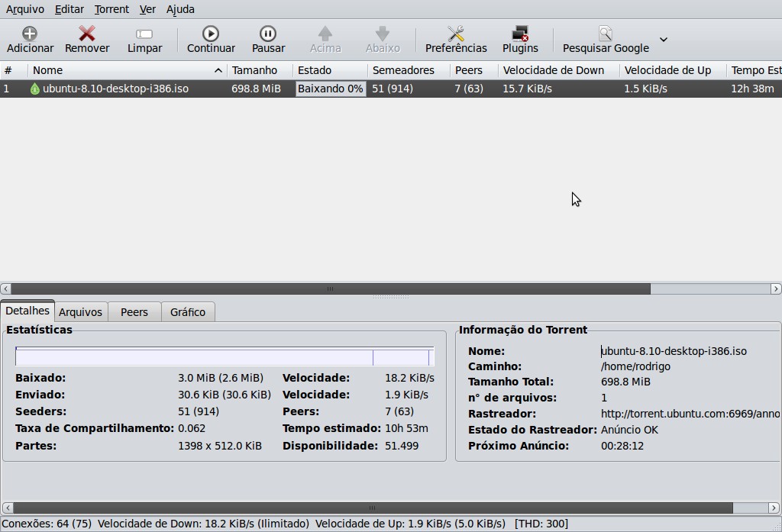Screen dimensions: 782x532
Task: Open the Plugins icon
Action: [520, 34]
